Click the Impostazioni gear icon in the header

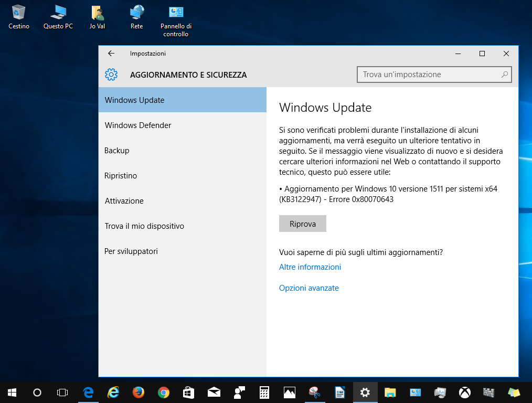[x=111, y=74]
